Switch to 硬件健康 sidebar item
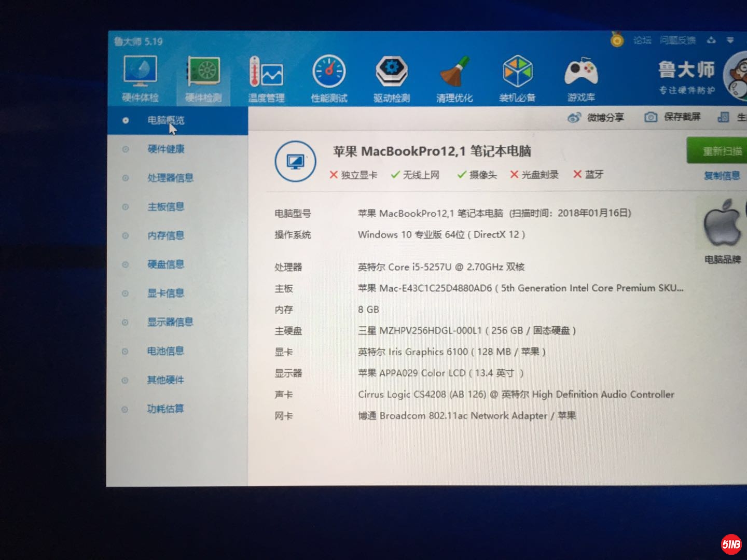 click(x=165, y=149)
